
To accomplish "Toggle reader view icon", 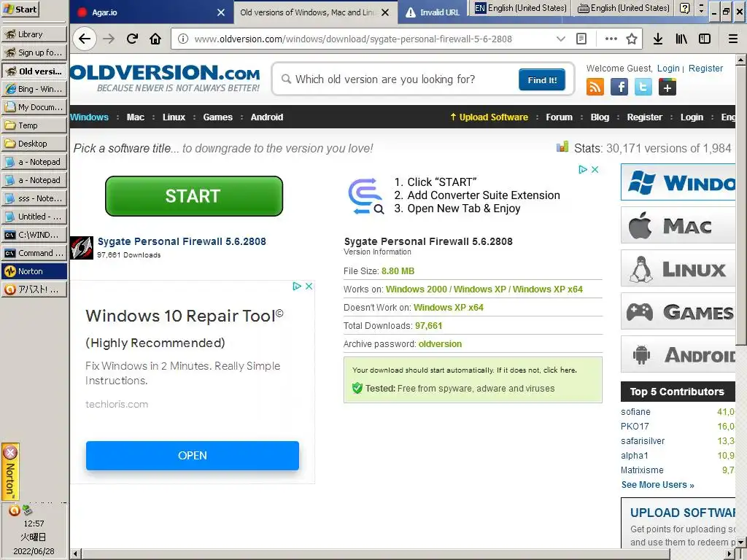I will pyautogui.click(x=581, y=39).
